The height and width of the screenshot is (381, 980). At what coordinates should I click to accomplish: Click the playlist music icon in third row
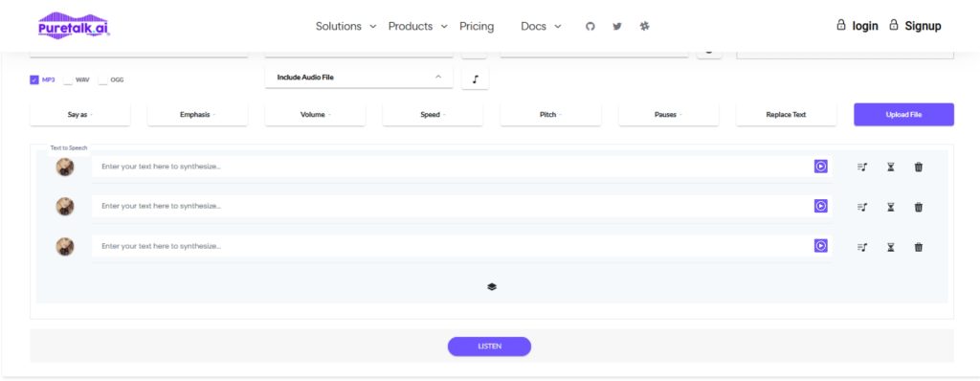(x=862, y=247)
